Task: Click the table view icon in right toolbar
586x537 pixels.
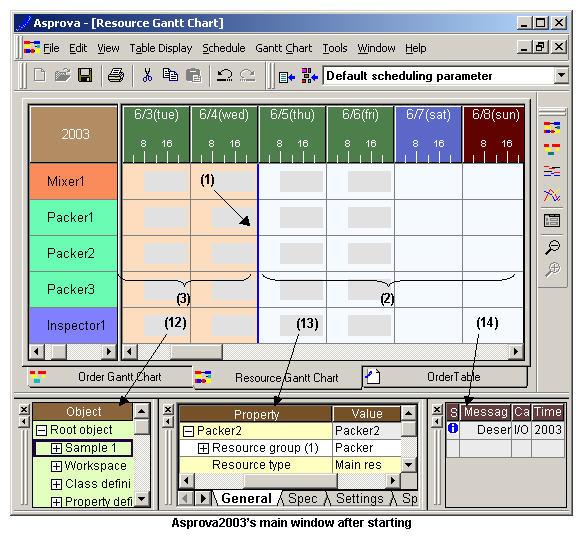Action: tap(552, 220)
